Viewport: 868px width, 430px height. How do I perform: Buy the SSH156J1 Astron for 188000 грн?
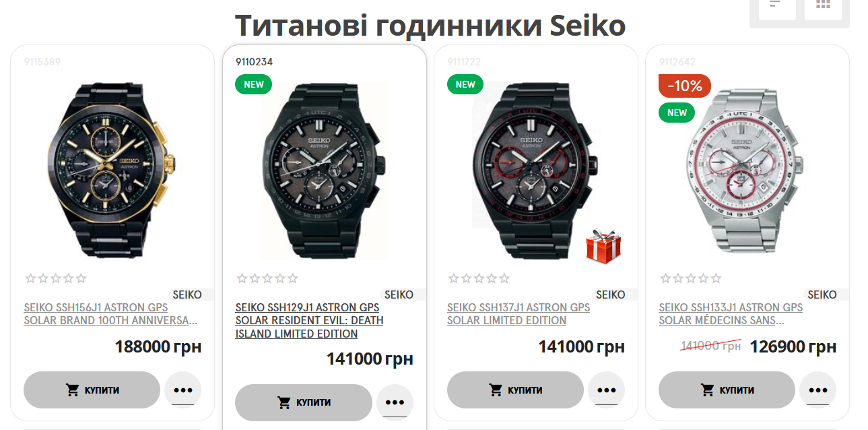click(x=92, y=390)
